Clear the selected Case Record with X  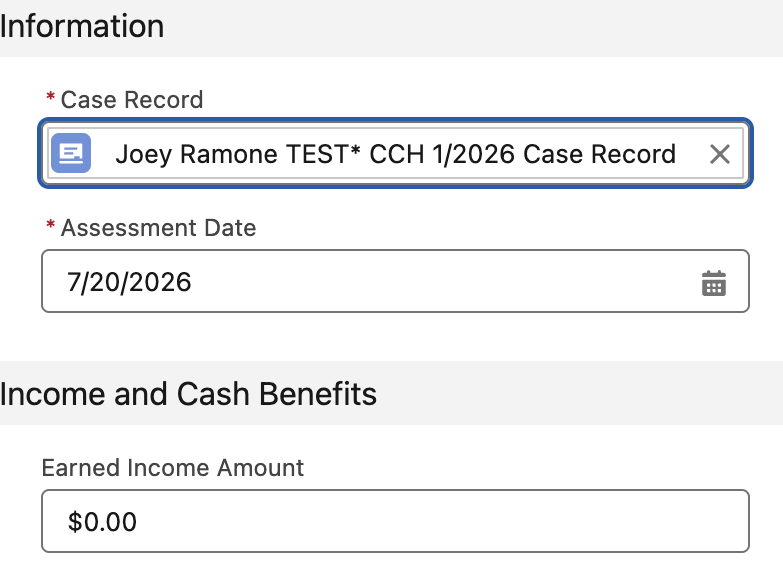tap(720, 154)
